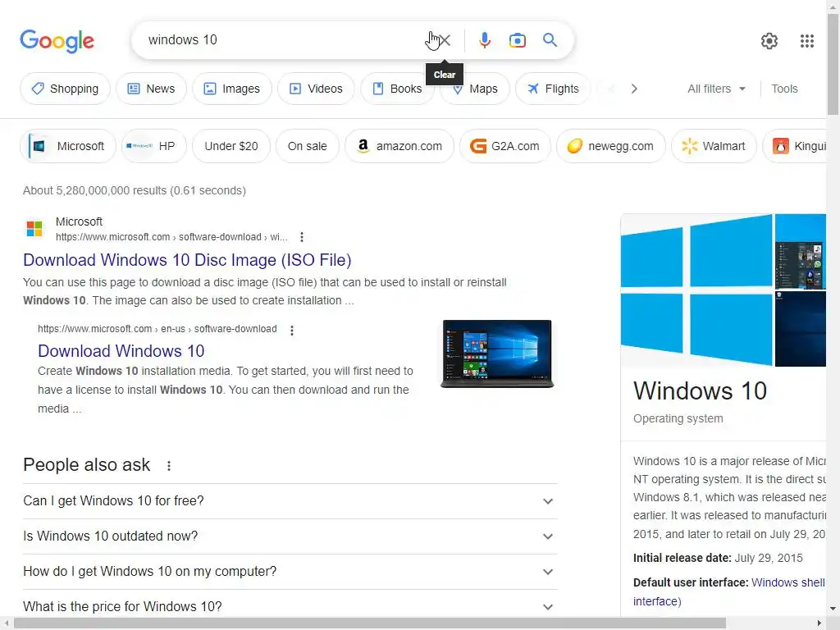840x630 pixels.
Task: Filter by newegg.com chip
Action: 610,146
